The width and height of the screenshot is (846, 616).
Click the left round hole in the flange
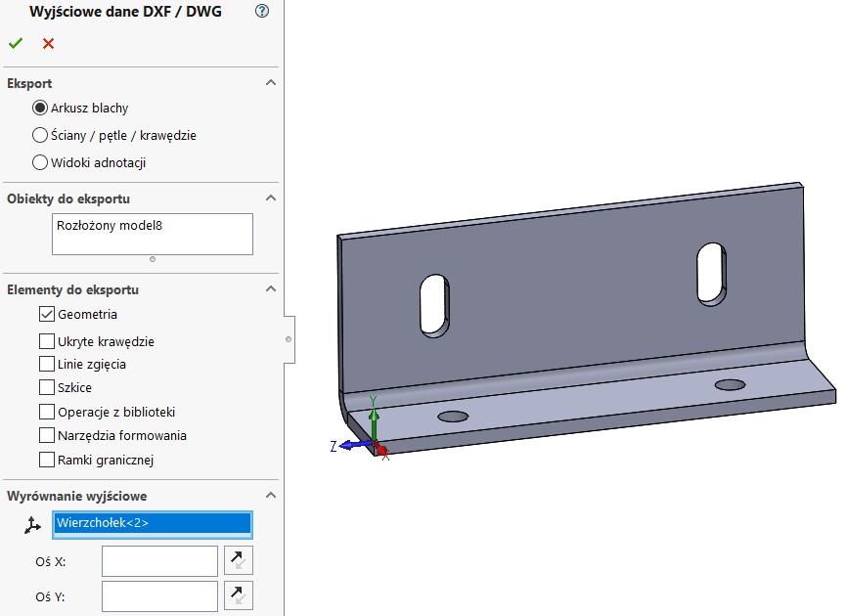(453, 417)
